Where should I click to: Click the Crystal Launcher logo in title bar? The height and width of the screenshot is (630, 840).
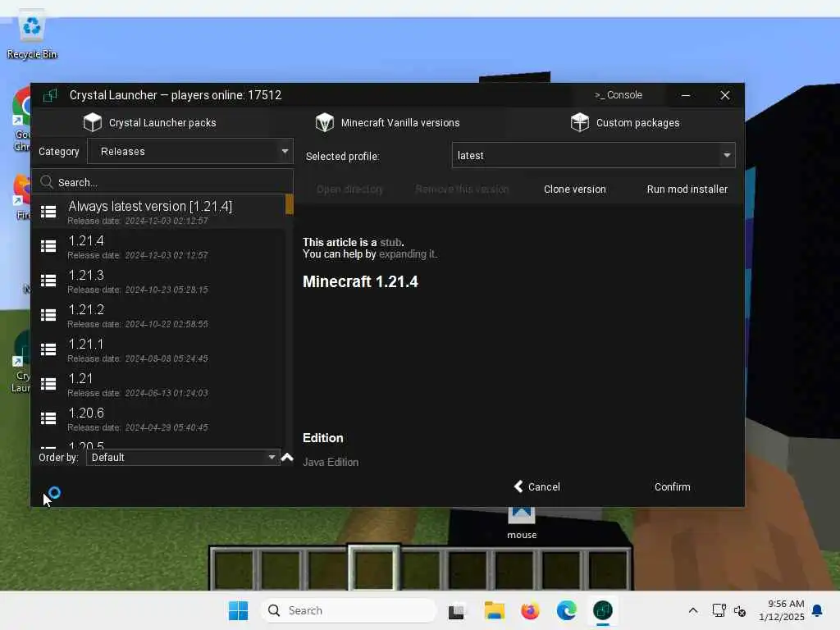[x=50, y=95]
